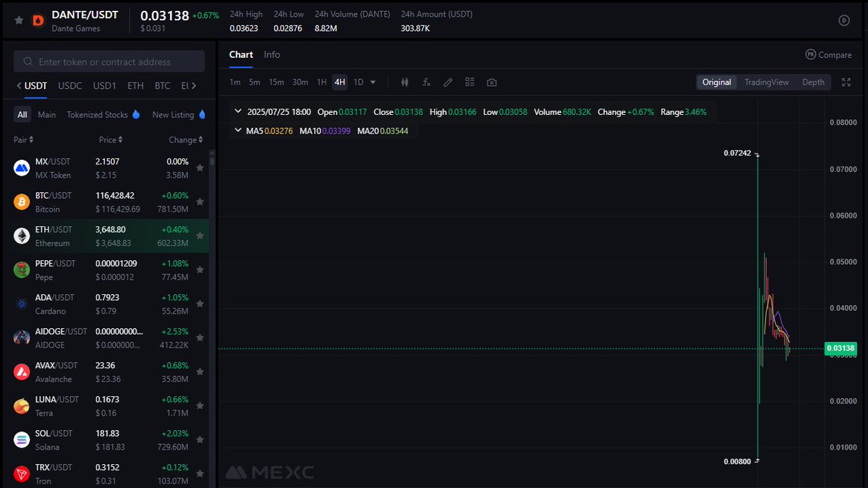Open the more timeframes dropdown arrow
Image resolution: width=868 pixels, height=488 pixels.
(x=373, y=82)
